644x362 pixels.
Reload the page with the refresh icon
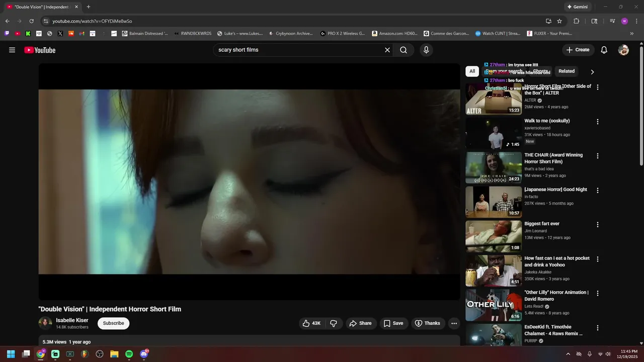click(31, 21)
